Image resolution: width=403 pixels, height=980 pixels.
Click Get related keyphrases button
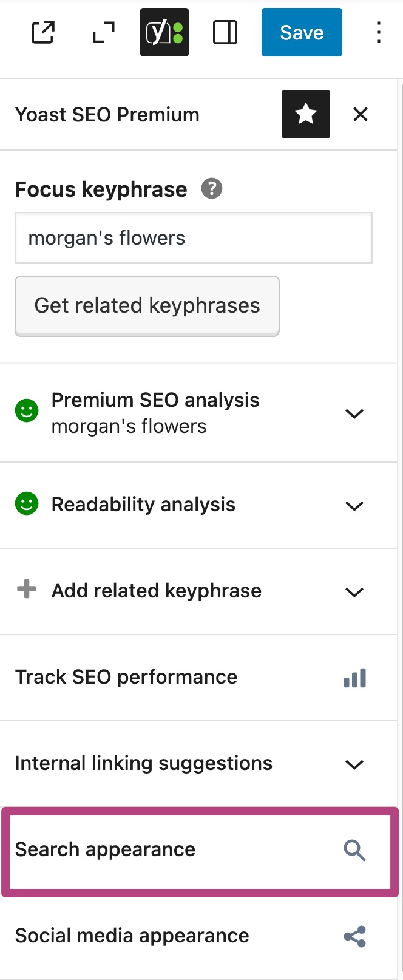point(147,306)
